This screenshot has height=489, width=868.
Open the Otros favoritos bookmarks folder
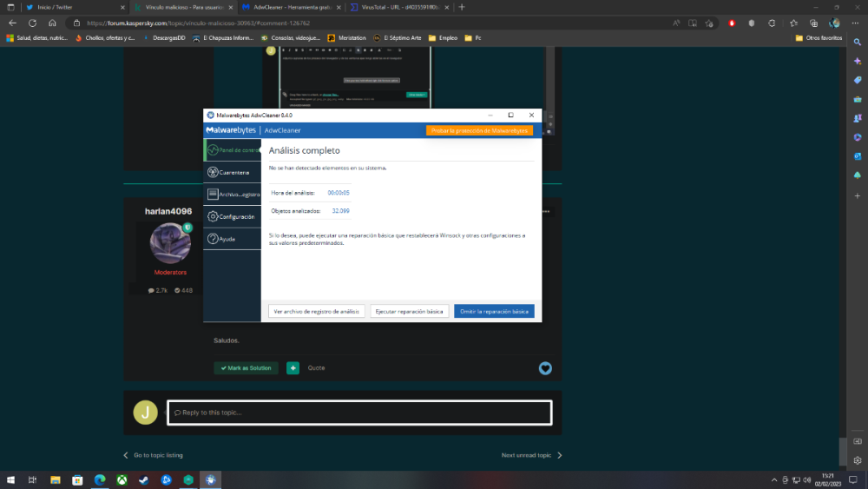click(x=819, y=38)
